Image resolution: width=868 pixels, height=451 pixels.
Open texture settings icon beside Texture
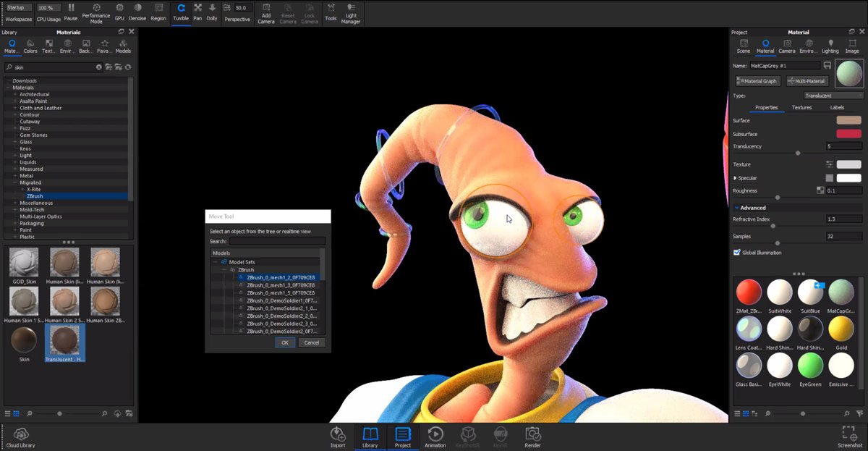(x=830, y=164)
